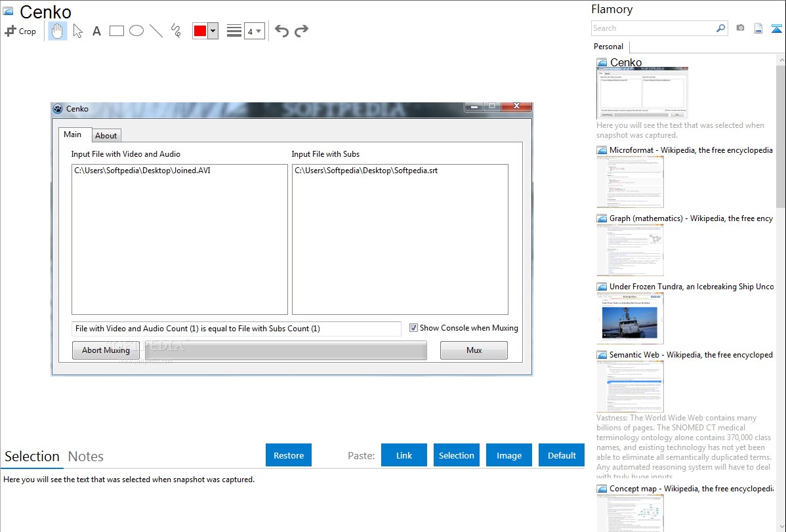This screenshot has width=786, height=532.
Task: Activate the hand pan tool
Action: pos(58,31)
